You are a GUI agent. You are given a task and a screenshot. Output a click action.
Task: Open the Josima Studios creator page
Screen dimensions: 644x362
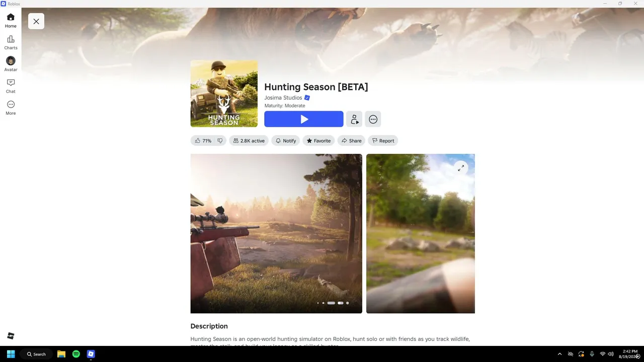tap(283, 98)
